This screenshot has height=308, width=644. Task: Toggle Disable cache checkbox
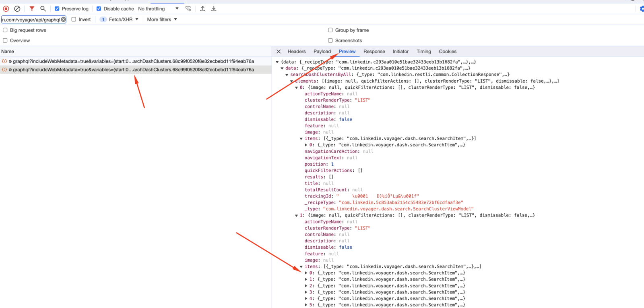(99, 8)
